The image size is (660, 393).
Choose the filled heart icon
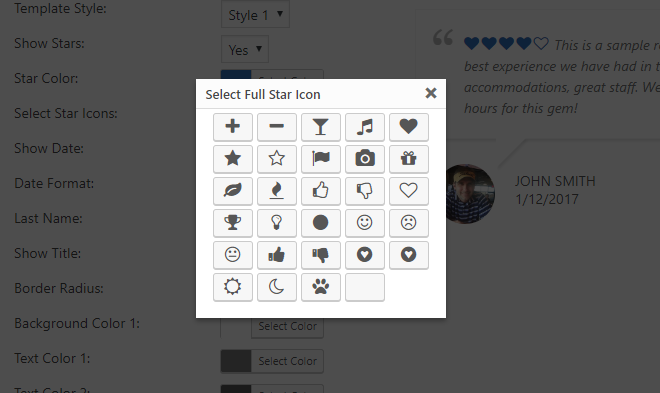click(x=408, y=127)
